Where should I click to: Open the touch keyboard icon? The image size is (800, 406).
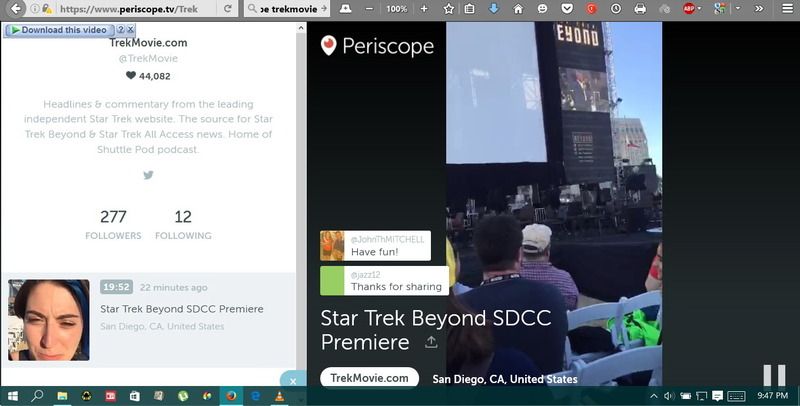click(x=736, y=396)
